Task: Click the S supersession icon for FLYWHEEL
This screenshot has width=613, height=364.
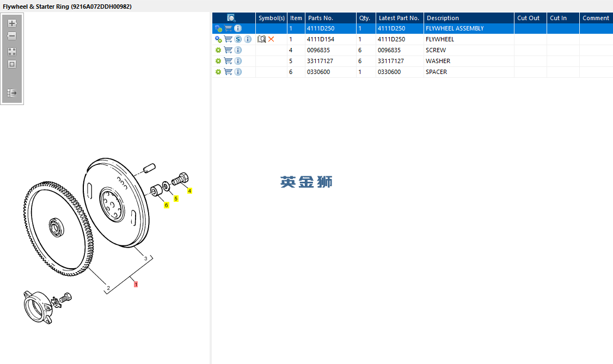Action: [x=238, y=39]
